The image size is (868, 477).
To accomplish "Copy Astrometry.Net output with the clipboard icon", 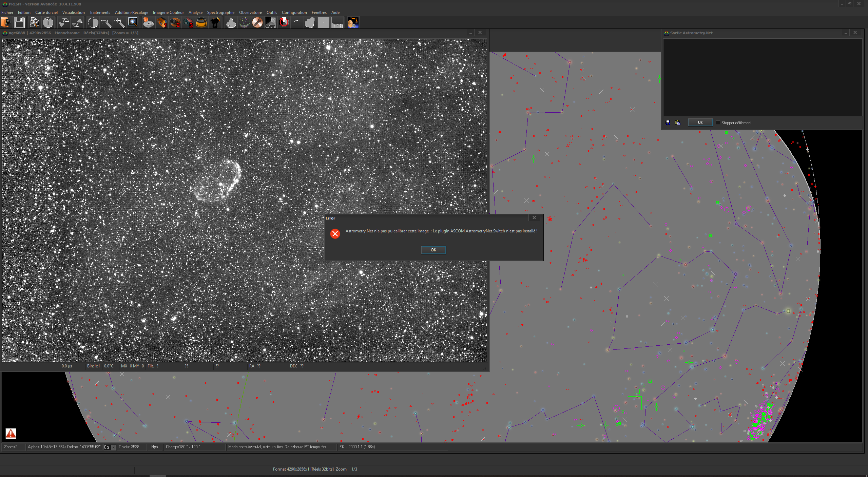I will [678, 122].
